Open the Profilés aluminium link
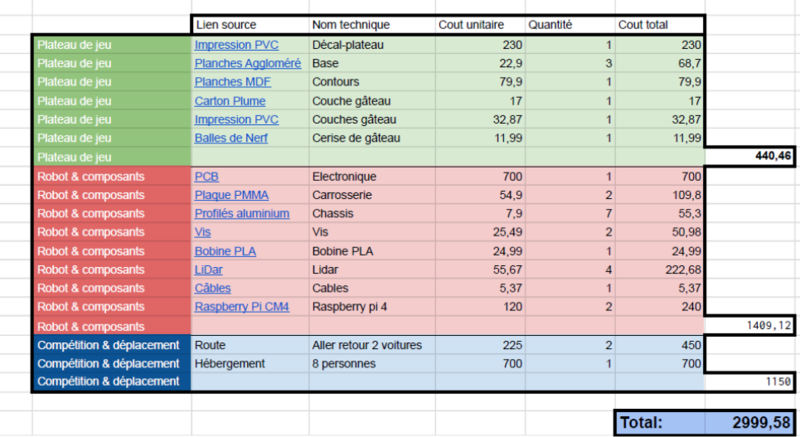Image resolution: width=800 pixels, height=437 pixels. (242, 214)
